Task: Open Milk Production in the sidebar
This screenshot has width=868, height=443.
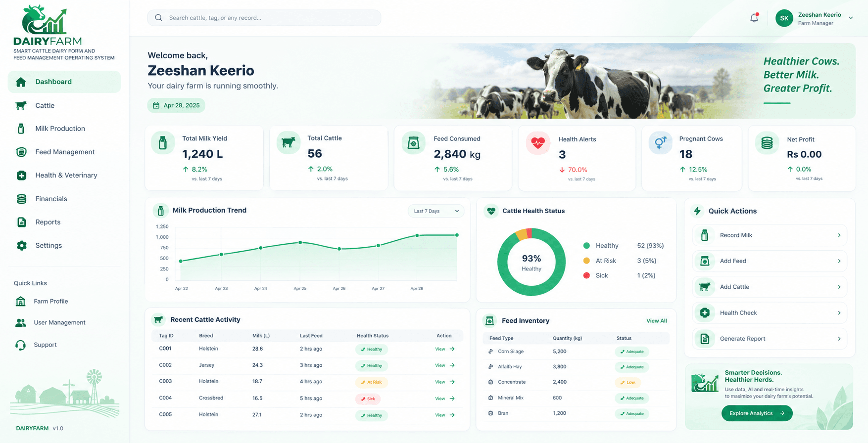Action: point(64,129)
